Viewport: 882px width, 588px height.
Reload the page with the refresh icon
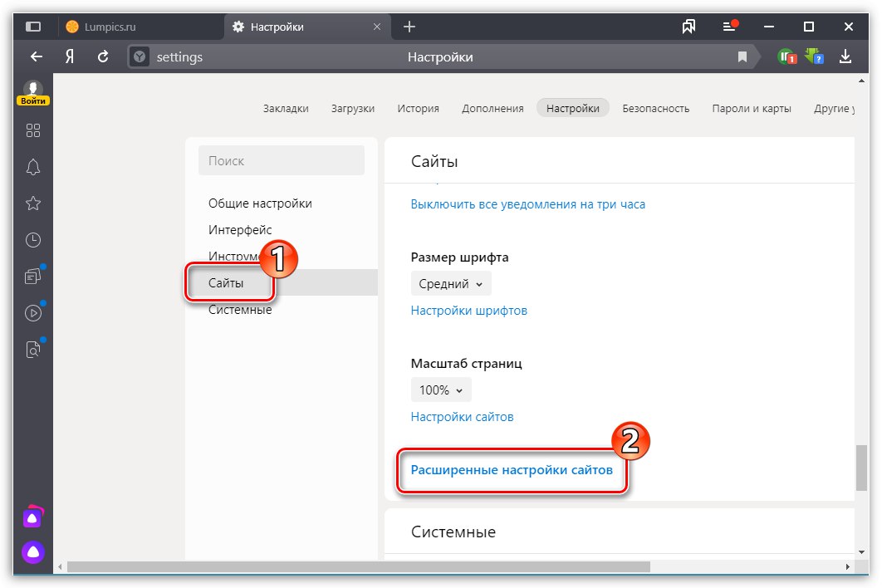103,56
